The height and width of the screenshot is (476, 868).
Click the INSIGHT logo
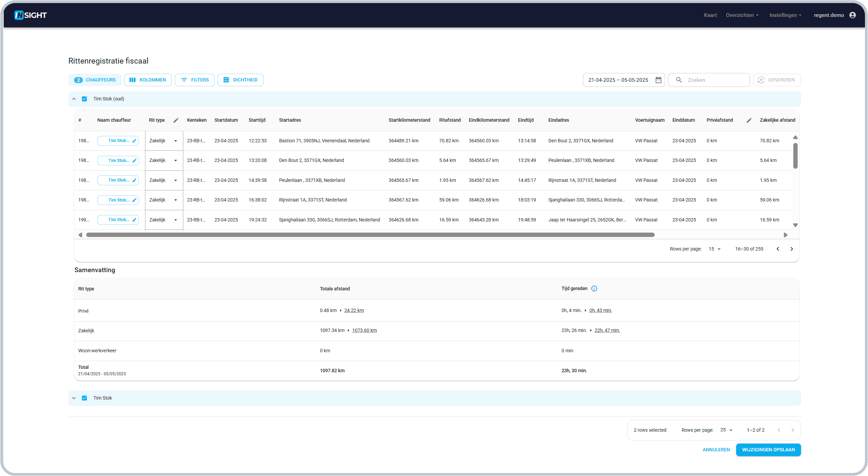click(x=30, y=15)
